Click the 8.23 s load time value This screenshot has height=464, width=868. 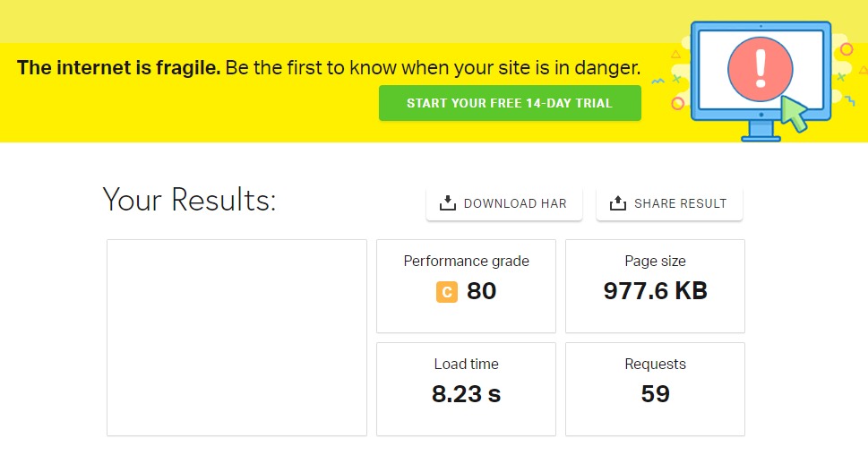click(466, 393)
